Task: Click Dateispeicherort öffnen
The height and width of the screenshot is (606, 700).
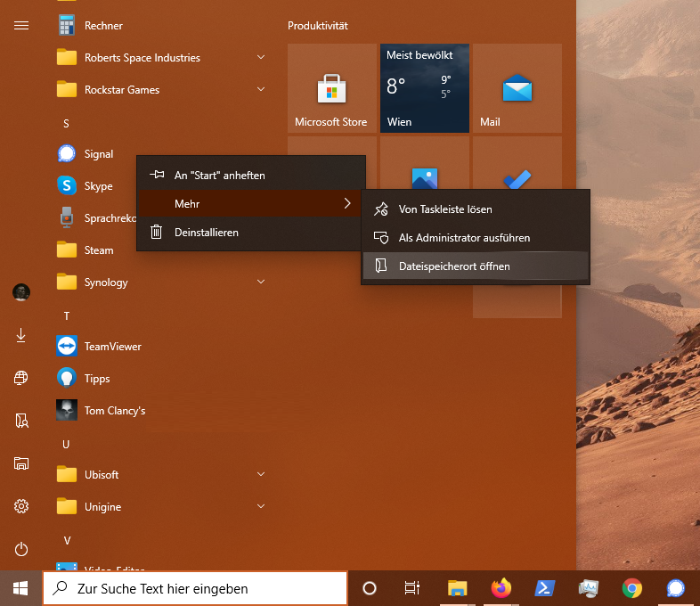Action: coord(476,266)
